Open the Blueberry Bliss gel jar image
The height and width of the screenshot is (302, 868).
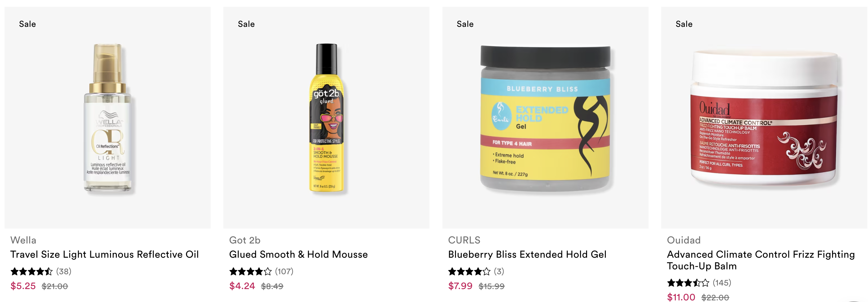click(545, 117)
